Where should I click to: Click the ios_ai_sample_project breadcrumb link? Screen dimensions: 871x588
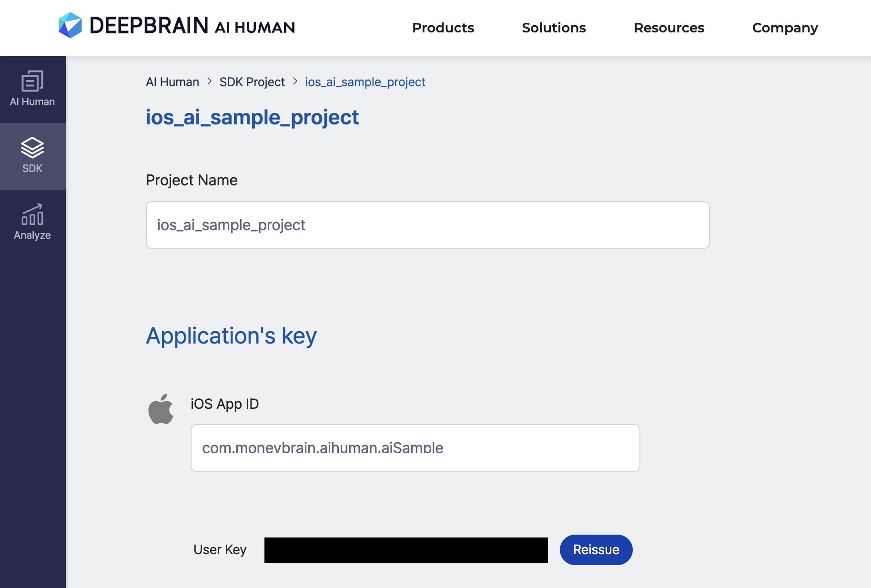point(365,82)
